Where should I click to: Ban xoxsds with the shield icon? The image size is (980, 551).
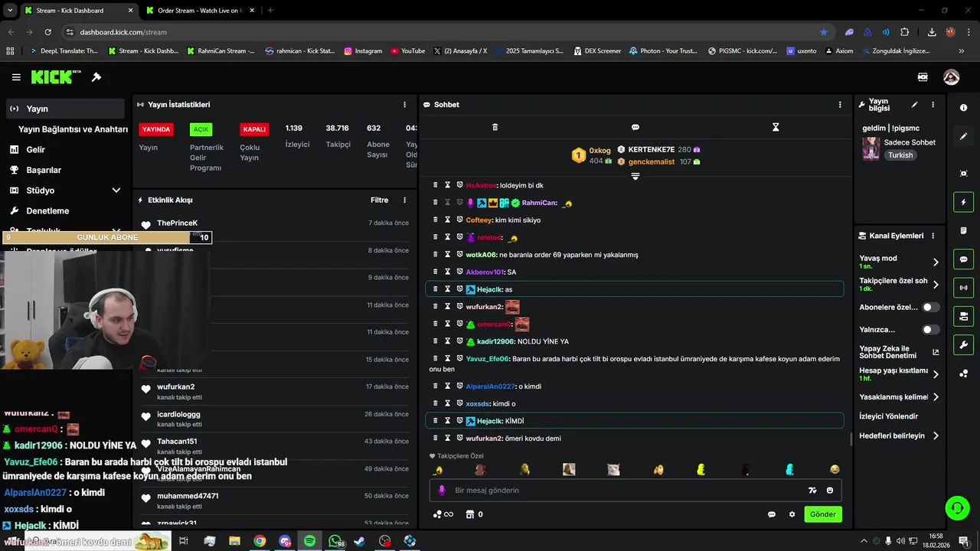[460, 403]
